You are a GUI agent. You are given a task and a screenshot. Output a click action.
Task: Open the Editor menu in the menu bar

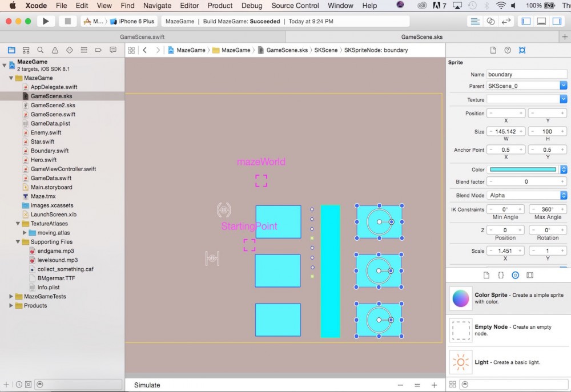click(188, 6)
